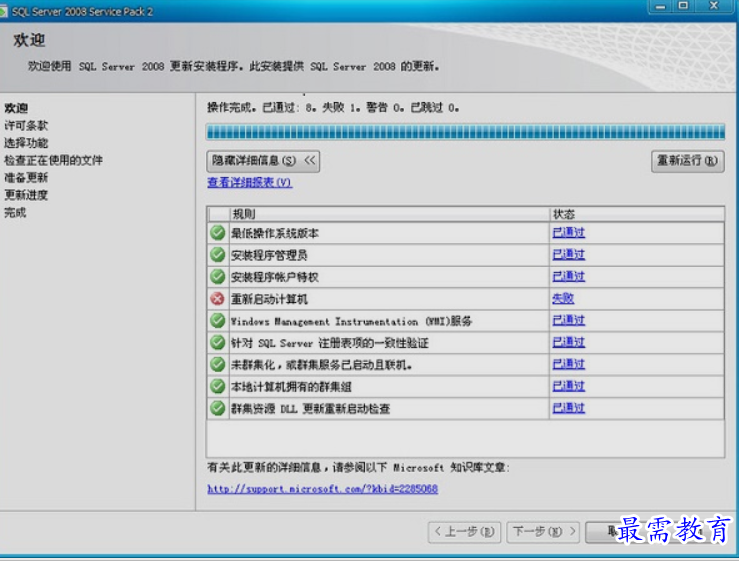Click summary text 操作完成。已通过: 8
The width and height of the screenshot is (739, 561).
(262, 108)
